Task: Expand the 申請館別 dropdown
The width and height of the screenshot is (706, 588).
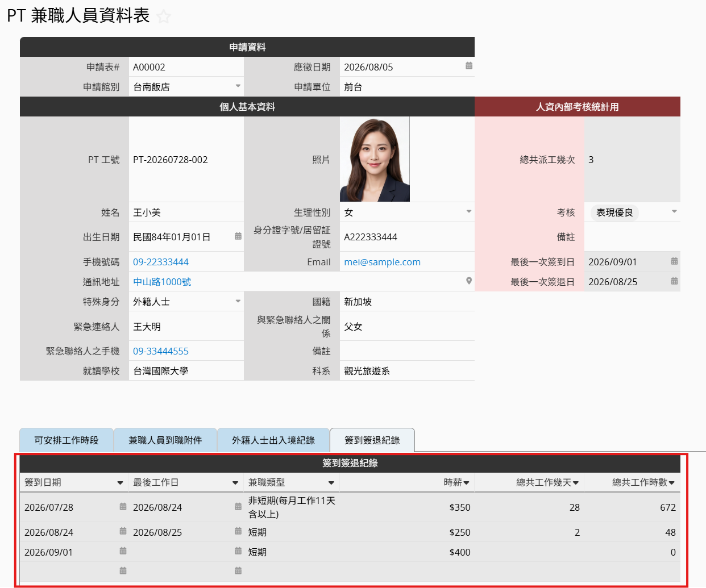Action: [x=238, y=86]
